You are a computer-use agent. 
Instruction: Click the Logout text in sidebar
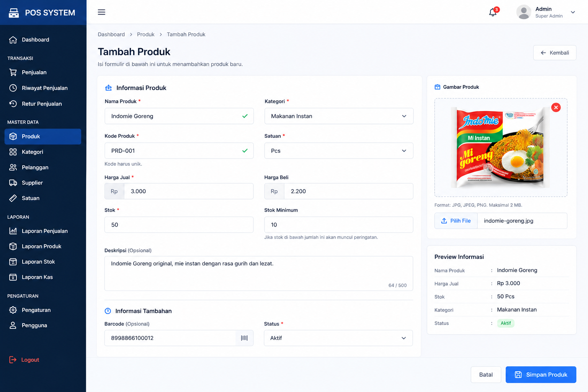pyautogui.click(x=30, y=360)
